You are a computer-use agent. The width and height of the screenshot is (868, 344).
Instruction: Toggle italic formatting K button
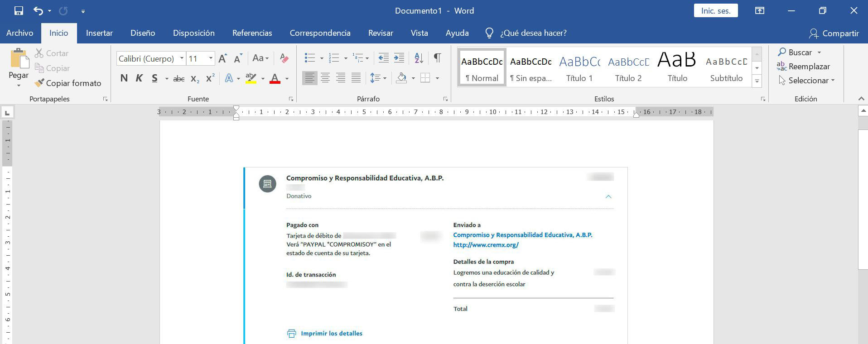tap(139, 78)
